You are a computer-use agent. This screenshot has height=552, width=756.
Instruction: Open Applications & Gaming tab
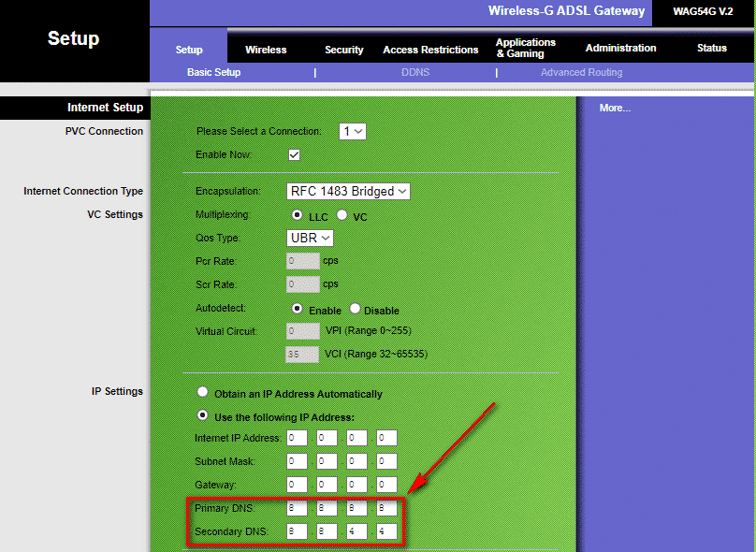[x=526, y=49]
